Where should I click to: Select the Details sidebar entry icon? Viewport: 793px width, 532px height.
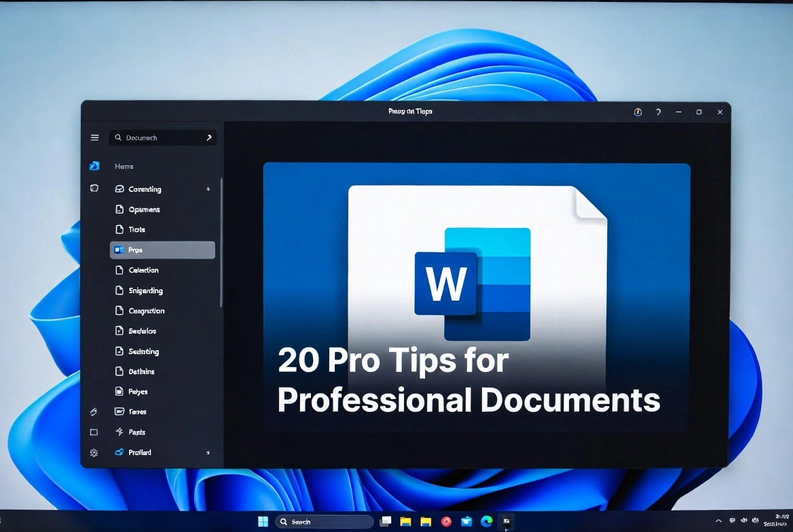pos(119,371)
